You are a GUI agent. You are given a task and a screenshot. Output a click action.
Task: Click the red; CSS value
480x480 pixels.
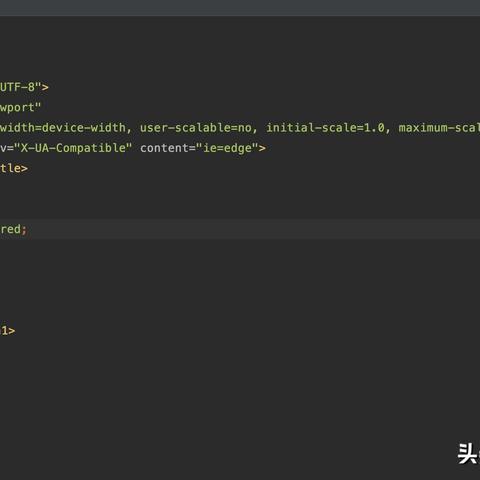[x=13, y=229]
